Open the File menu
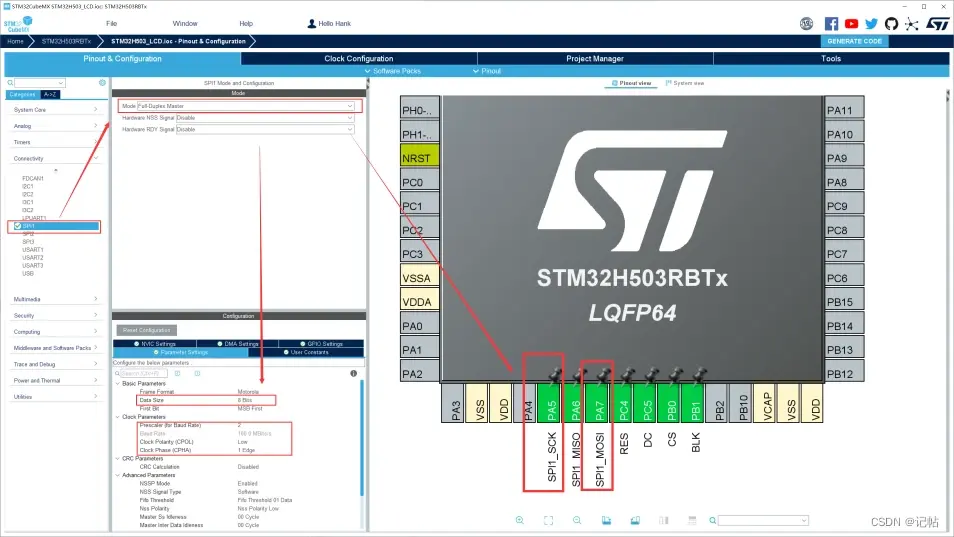Screen dimensions: 954x537 (111, 24)
